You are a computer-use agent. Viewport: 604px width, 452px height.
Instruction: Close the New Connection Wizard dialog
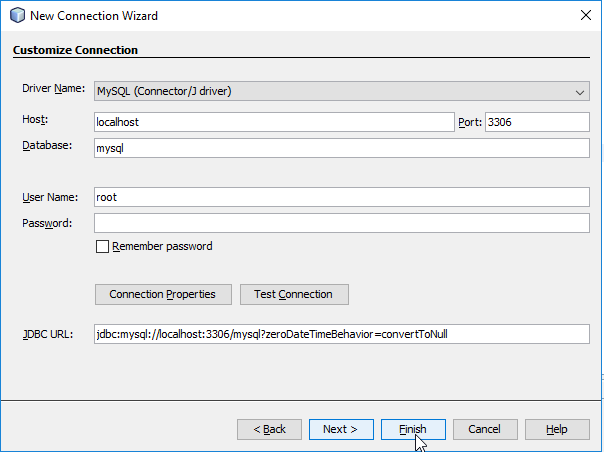(586, 15)
